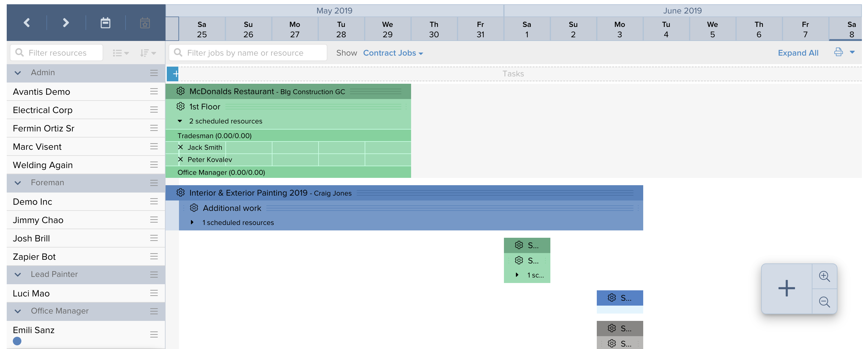Open the Jimmy Chao row menu icon
Image resolution: width=868 pixels, height=349 pixels.
[154, 219]
